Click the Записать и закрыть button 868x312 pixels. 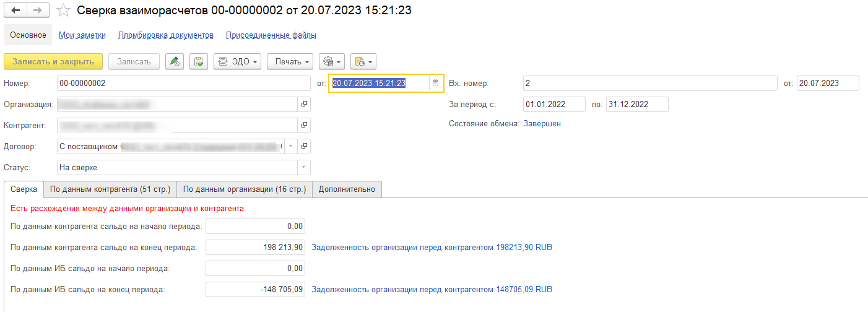click(x=53, y=61)
